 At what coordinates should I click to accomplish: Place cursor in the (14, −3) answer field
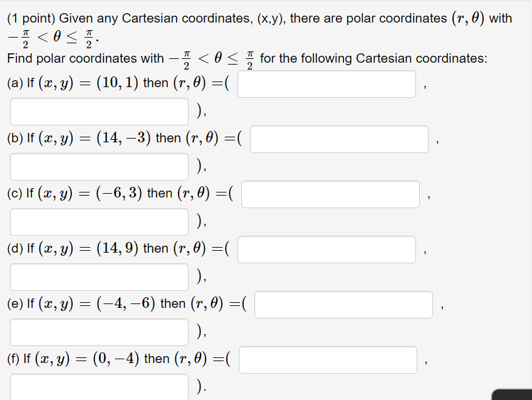click(x=339, y=139)
